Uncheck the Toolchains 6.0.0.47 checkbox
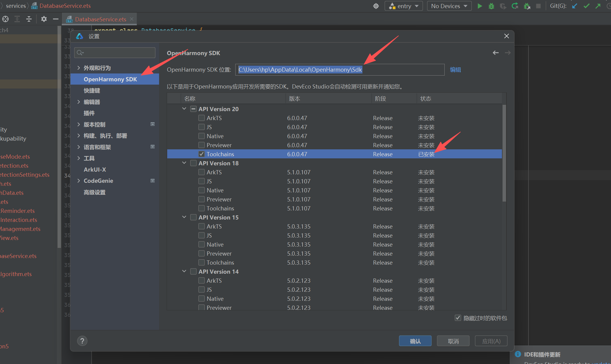 click(202, 154)
